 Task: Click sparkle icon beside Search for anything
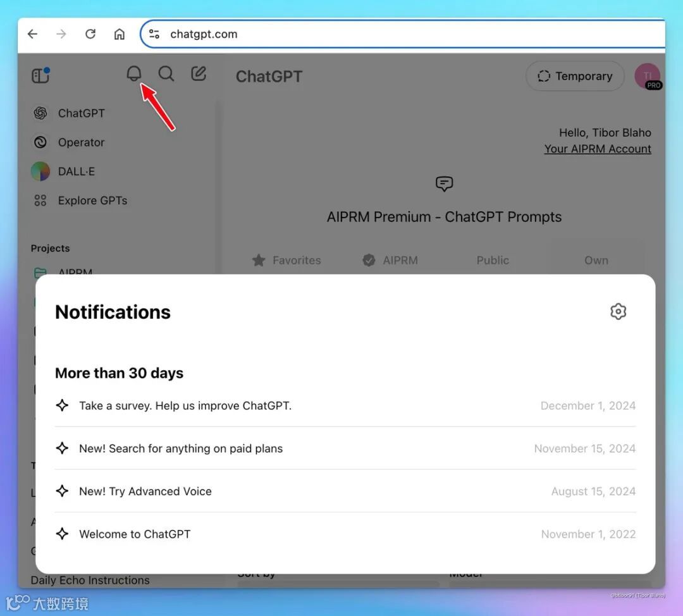62,448
